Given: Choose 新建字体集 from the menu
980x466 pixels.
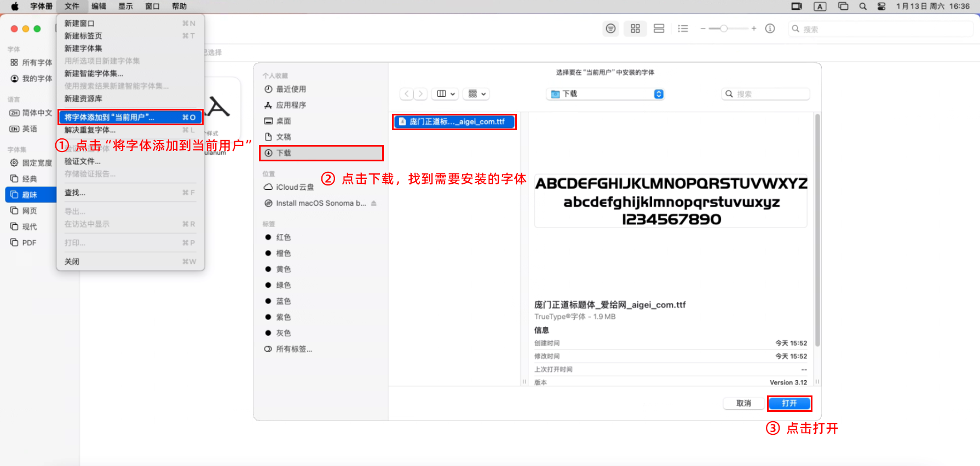Looking at the screenshot, I should (x=130, y=49).
